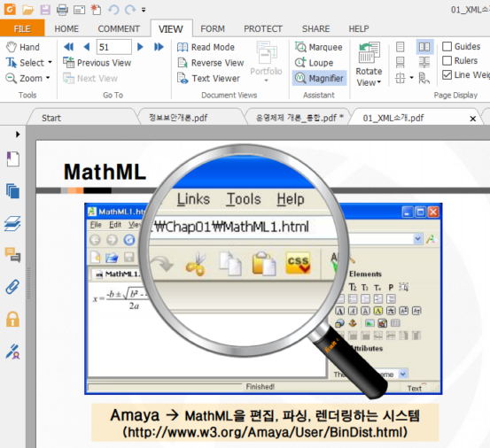Screen dimensions: 490x448
Task: Open the Text Viewer
Action: point(208,78)
